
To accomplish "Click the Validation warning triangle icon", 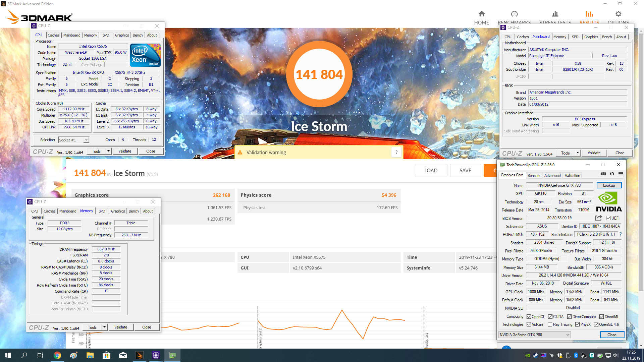I will click(240, 153).
